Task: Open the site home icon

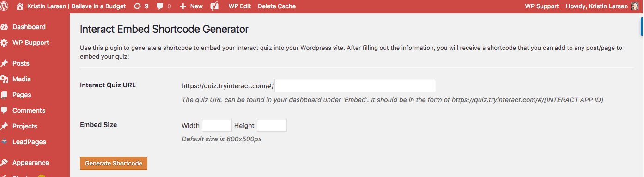Action: pyautogui.click(x=19, y=6)
